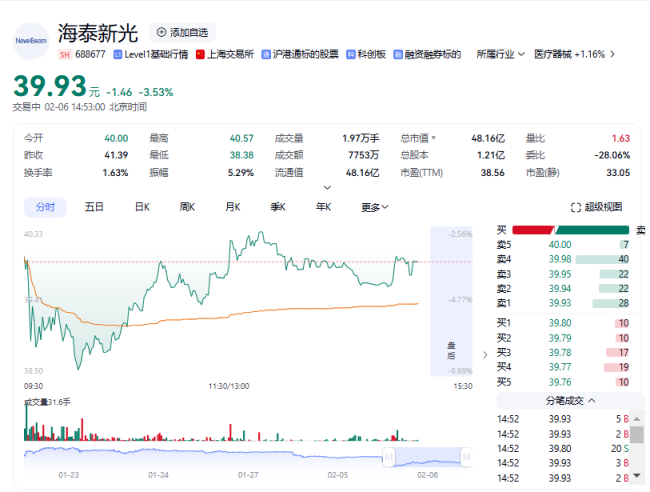
Task: Select 买2 price 39.79 row
Action: [563, 338]
